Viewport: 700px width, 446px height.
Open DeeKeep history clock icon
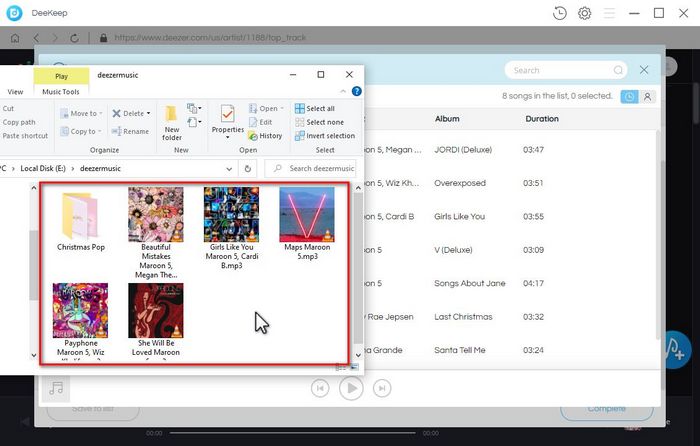click(559, 13)
